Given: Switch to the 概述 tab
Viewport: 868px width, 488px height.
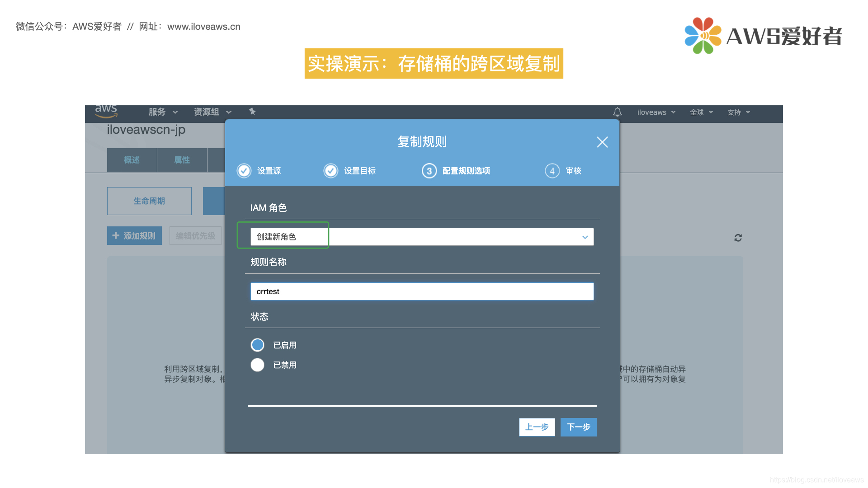Looking at the screenshot, I should pyautogui.click(x=132, y=160).
